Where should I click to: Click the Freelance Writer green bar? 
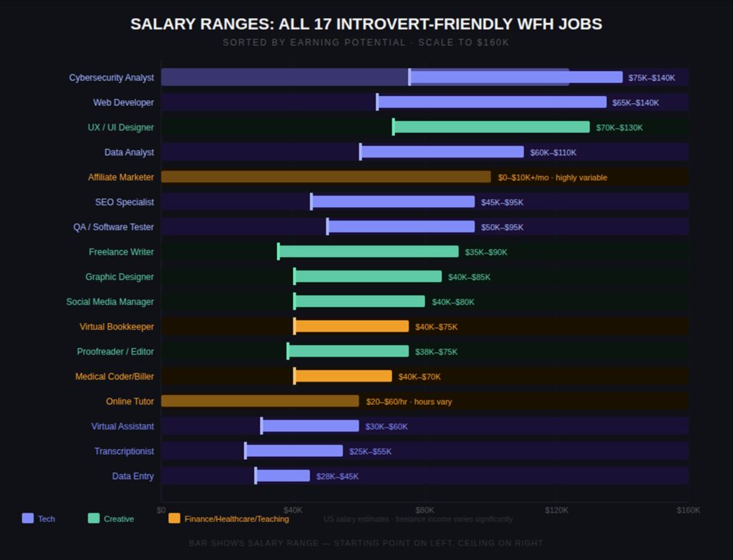(x=368, y=252)
